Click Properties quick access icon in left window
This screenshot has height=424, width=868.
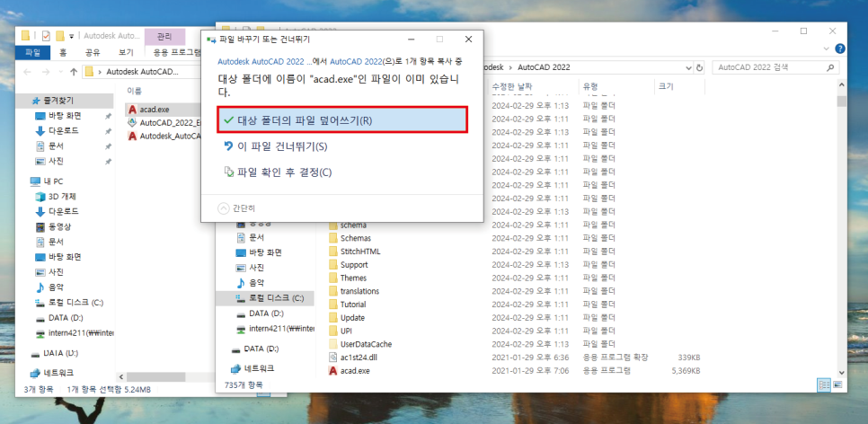pos(46,36)
